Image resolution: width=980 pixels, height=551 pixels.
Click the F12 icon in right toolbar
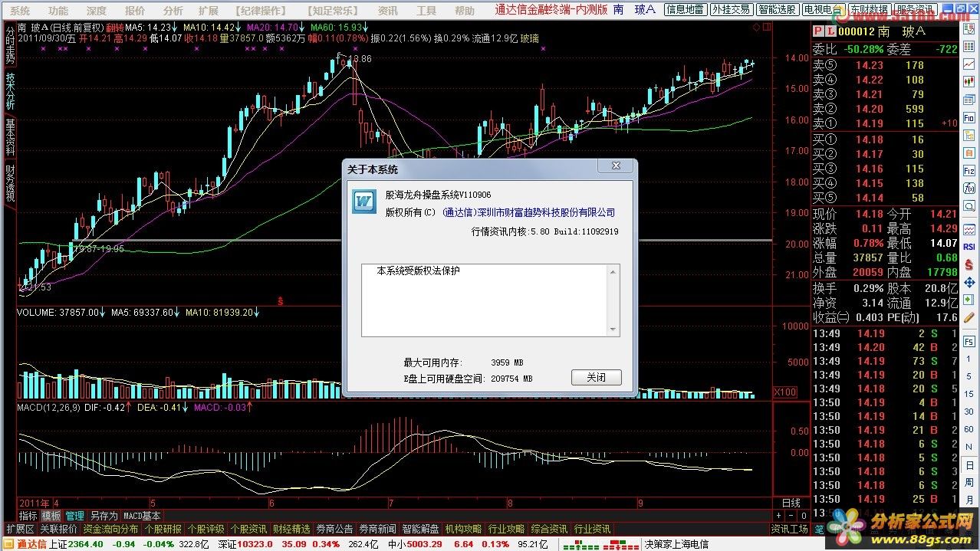969,171
